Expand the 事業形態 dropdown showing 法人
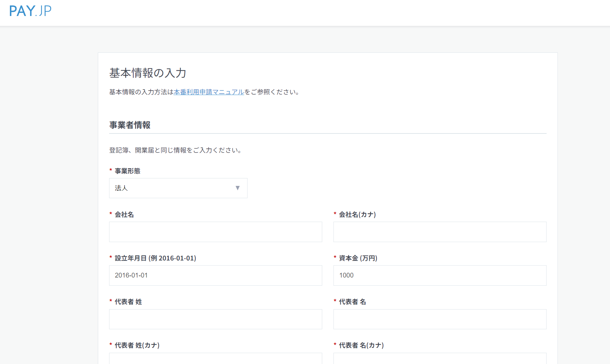 click(x=178, y=188)
